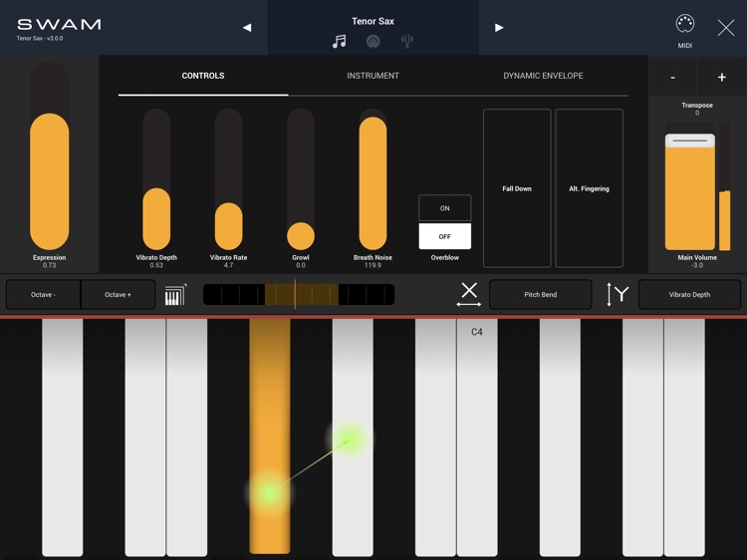
Task: Adjust the Vibrato Depth slider
Action: point(156,179)
